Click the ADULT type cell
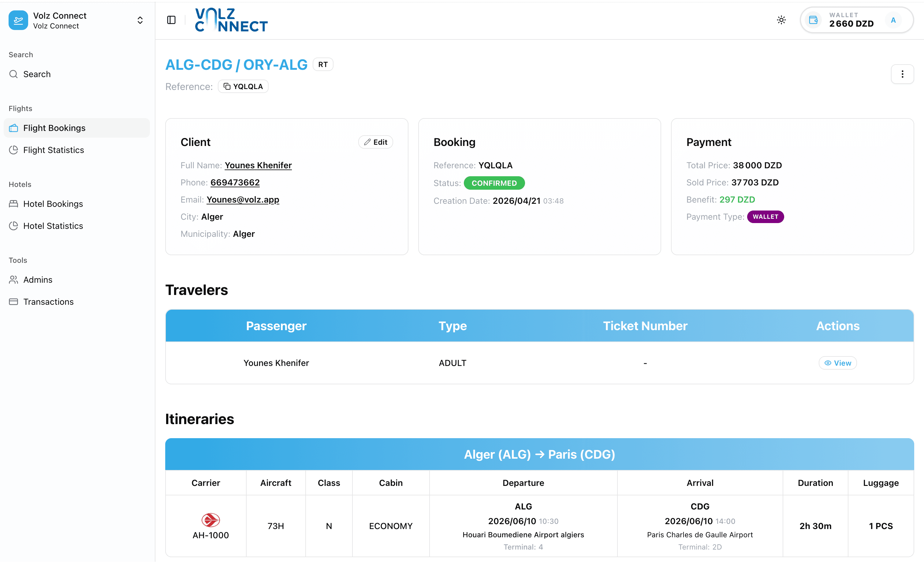The image size is (924, 563). (x=452, y=363)
